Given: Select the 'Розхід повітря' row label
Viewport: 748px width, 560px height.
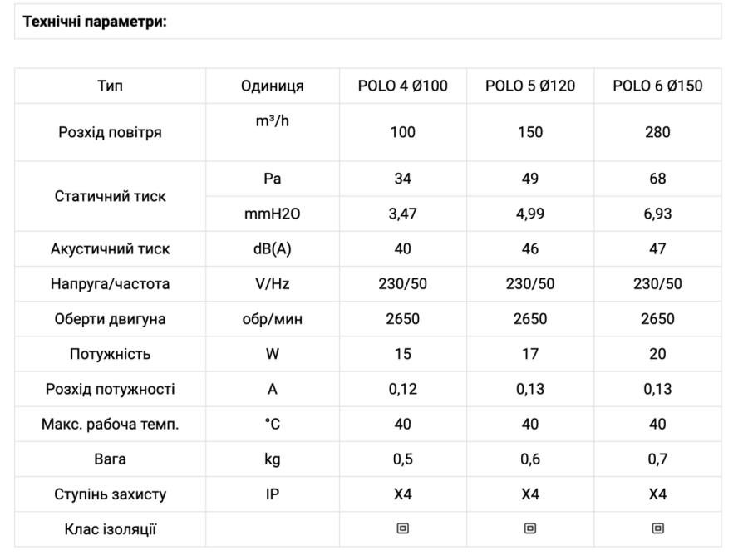Looking at the screenshot, I should [x=111, y=132].
